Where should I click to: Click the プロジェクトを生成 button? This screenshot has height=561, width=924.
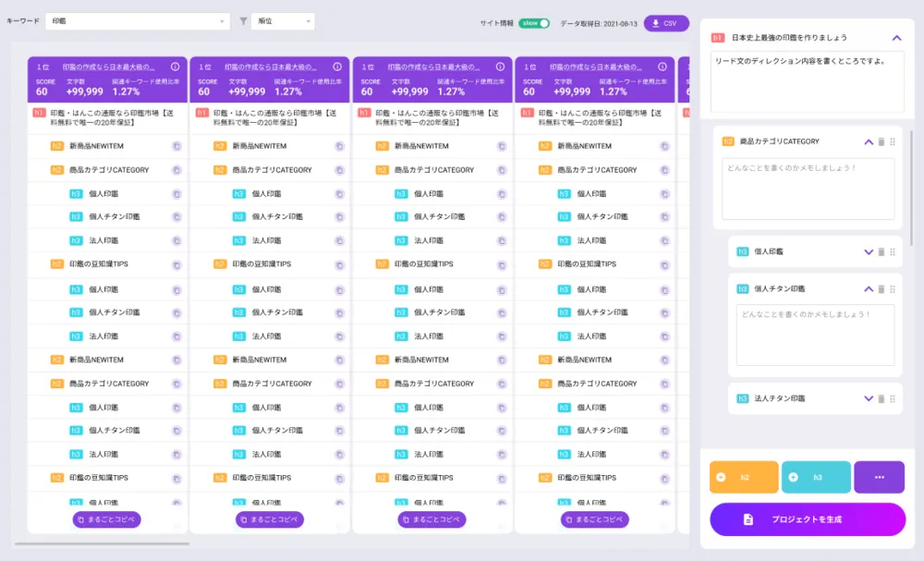[x=807, y=519]
